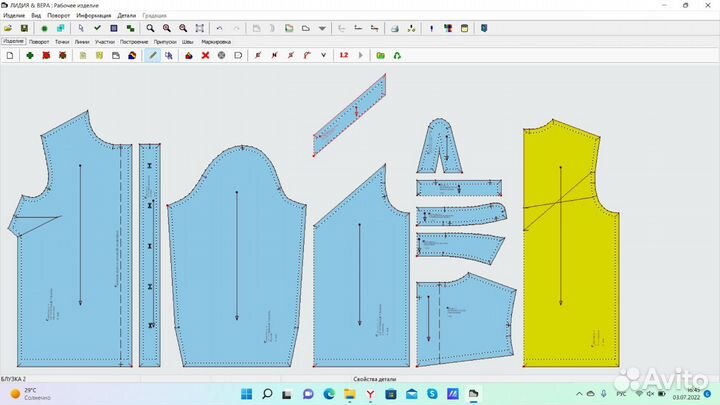Click the green plus add icon
The height and width of the screenshot is (405, 720).
[x=30, y=55]
